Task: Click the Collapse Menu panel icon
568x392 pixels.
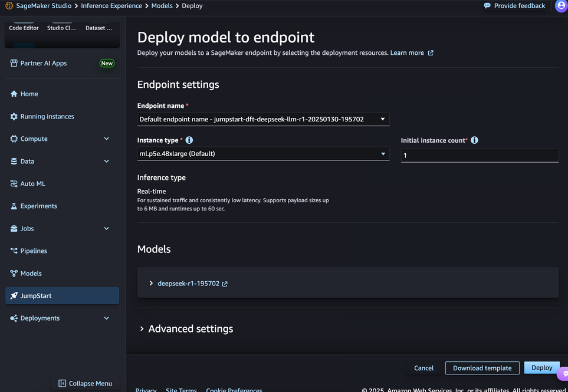Action: [62, 383]
